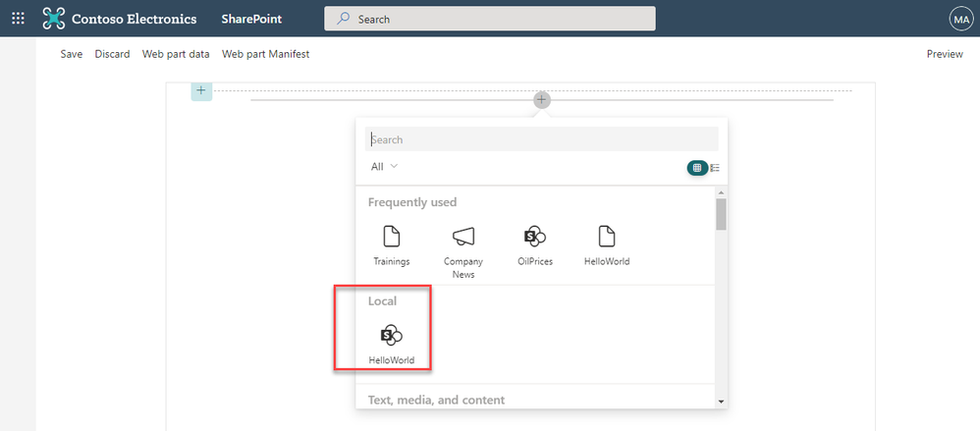
Task: Click the toolbox scrollbar down arrow
Action: click(721, 401)
